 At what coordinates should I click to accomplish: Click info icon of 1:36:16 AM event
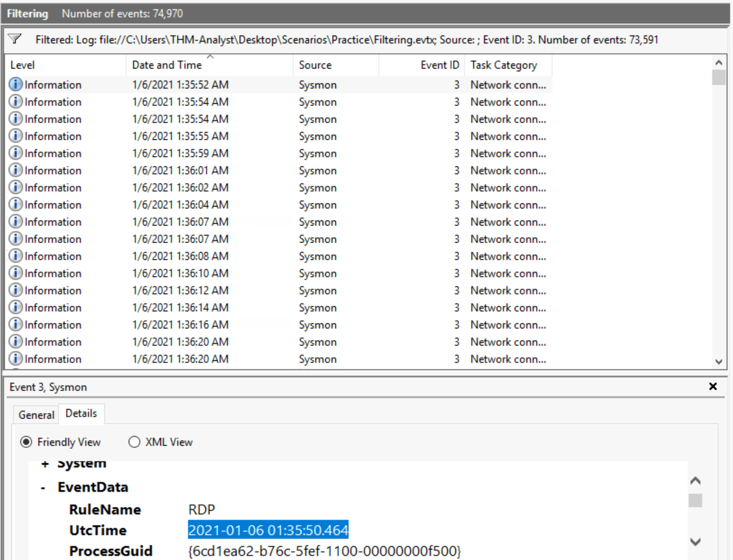click(15, 324)
